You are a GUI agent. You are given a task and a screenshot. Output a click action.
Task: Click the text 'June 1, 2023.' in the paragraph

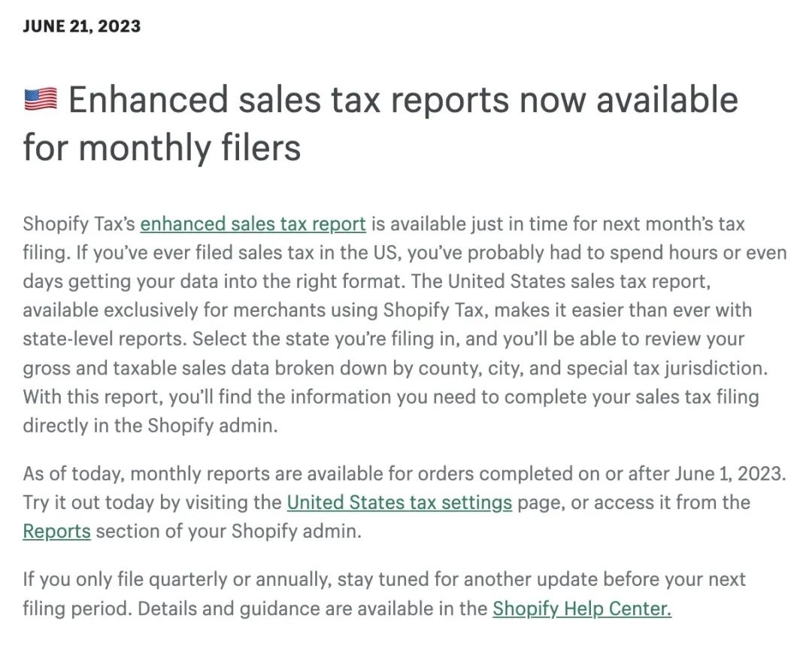(x=730, y=474)
